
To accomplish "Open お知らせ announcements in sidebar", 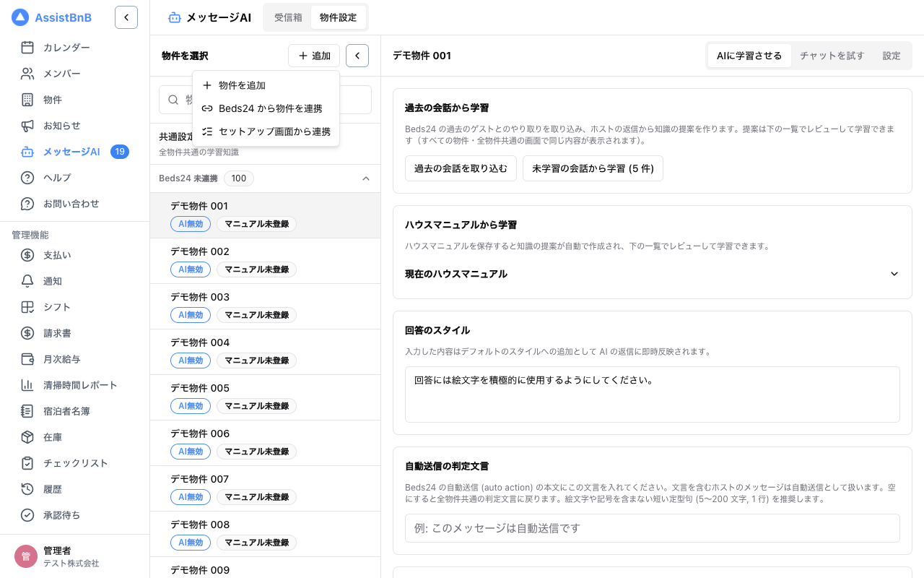I will [x=75, y=126].
